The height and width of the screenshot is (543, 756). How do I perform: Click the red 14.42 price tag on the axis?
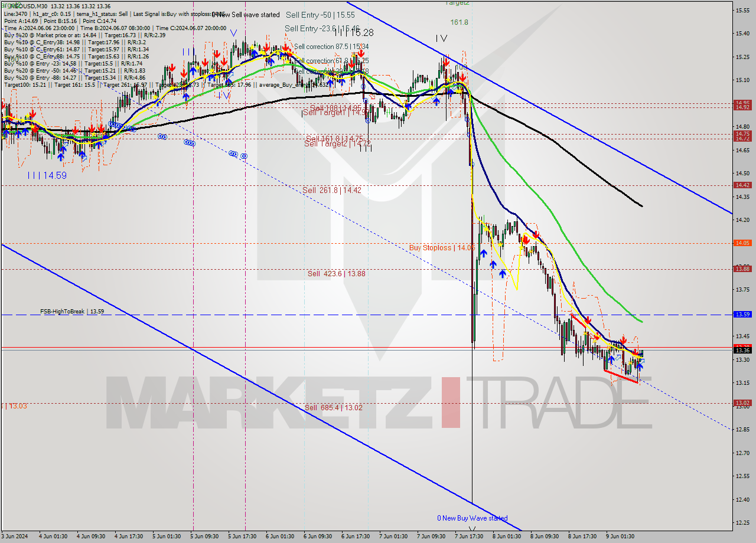pyautogui.click(x=742, y=185)
